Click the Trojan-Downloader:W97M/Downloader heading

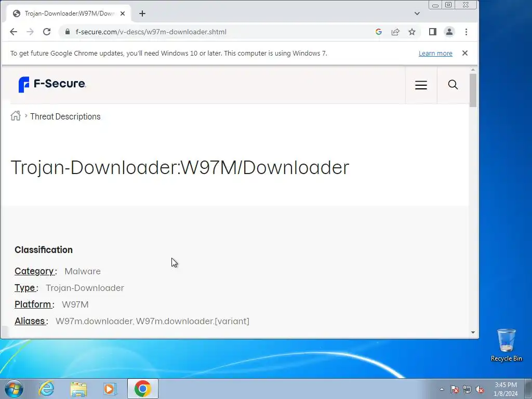[x=180, y=167]
